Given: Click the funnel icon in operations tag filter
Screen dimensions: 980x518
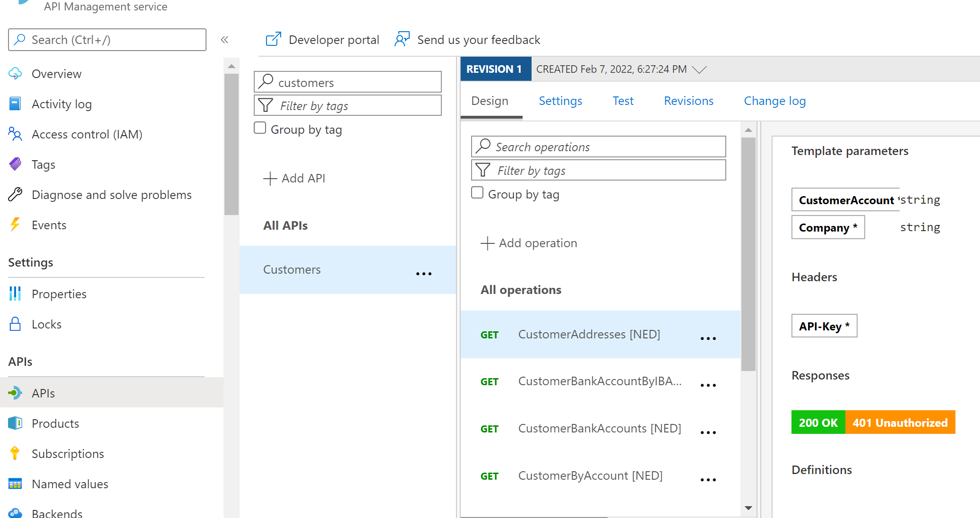Looking at the screenshot, I should click(x=483, y=170).
